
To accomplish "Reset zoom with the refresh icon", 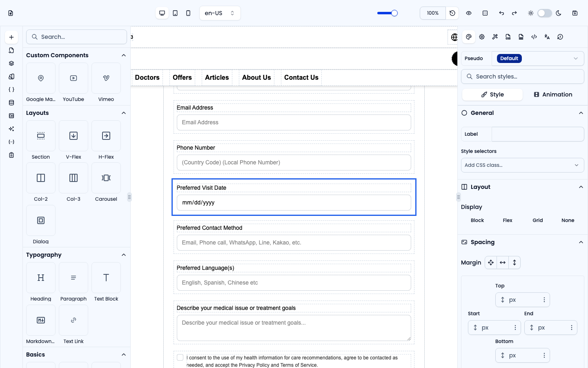I will tap(452, 13).
